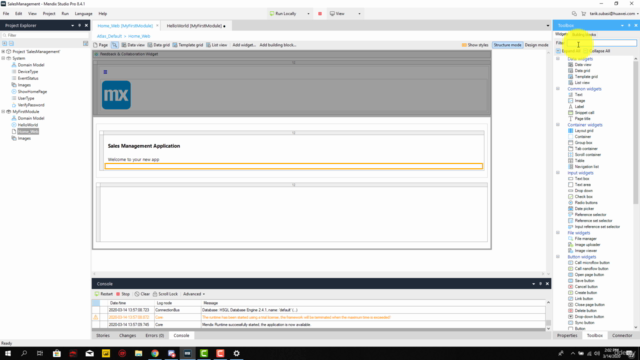This screenshot has height=360, width=640.
Task: Switch to Building blocks tab in Toolbox
Action: [584, 35]
